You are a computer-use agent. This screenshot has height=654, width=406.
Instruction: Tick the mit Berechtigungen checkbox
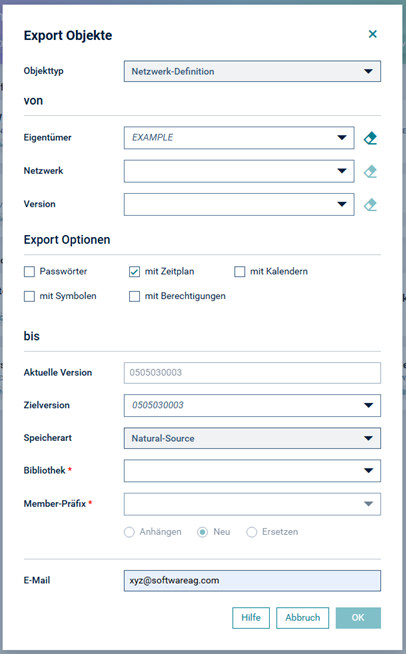coord(134,297)
